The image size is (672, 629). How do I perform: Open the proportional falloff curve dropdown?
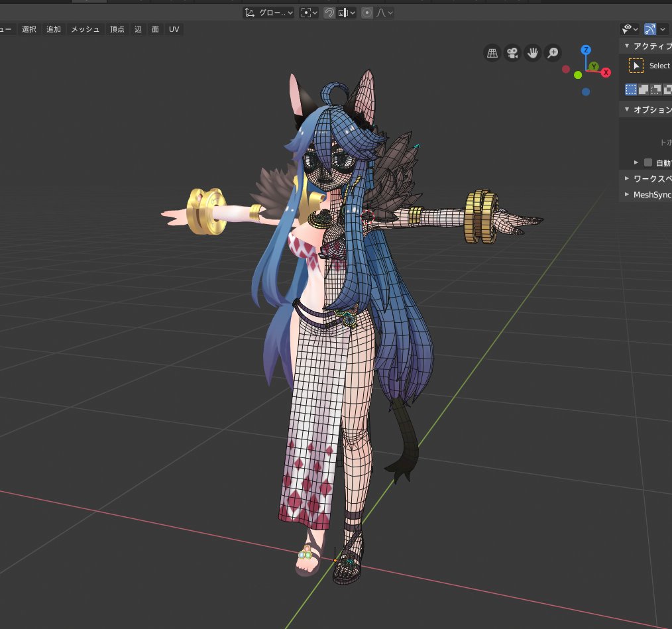click(x=384, y=13)
